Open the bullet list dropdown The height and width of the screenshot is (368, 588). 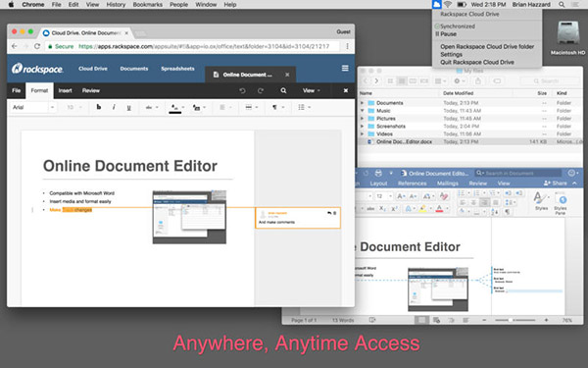tap(304, 107)
